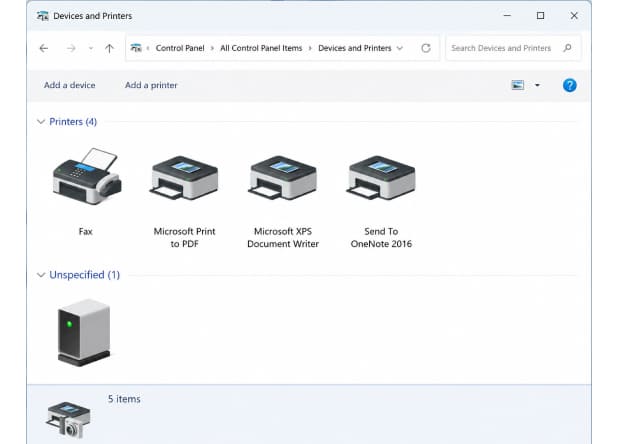
Task: Close the Devices and Printers window
Action: tap(574, 16)
